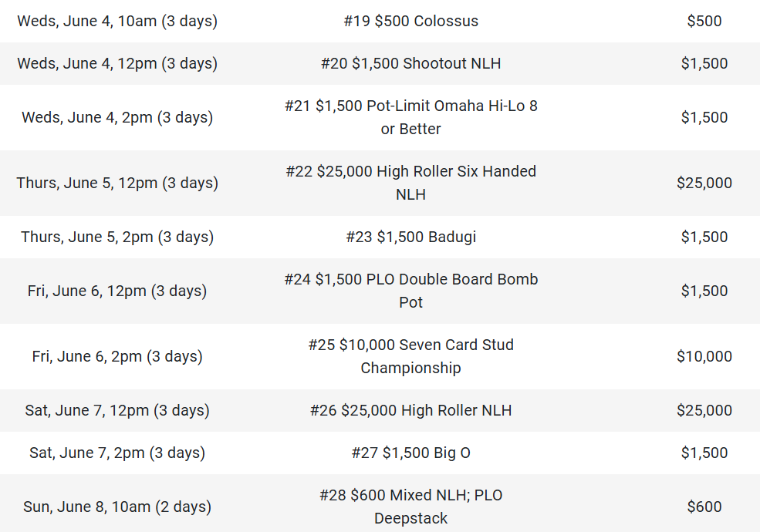The width and height of the screenshot is (760, 532).
Task: Select '#22 $25,000 High Roller Six Handed NLH'
Action: [x=410, y=183]
